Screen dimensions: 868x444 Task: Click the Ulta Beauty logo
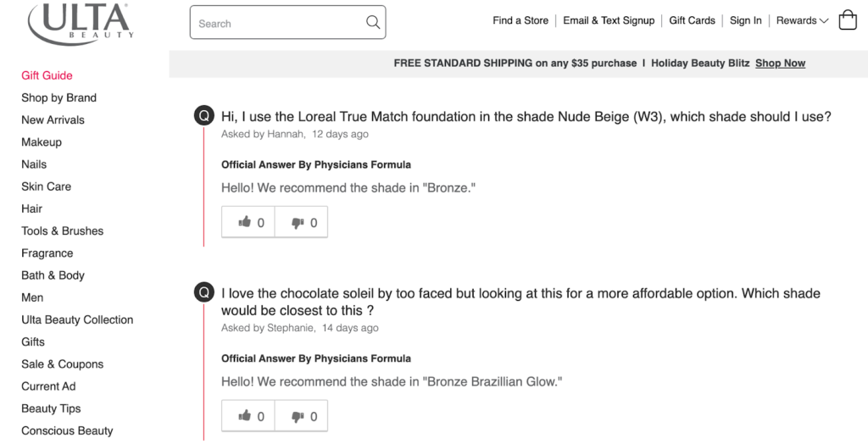(x=81, y=22)
